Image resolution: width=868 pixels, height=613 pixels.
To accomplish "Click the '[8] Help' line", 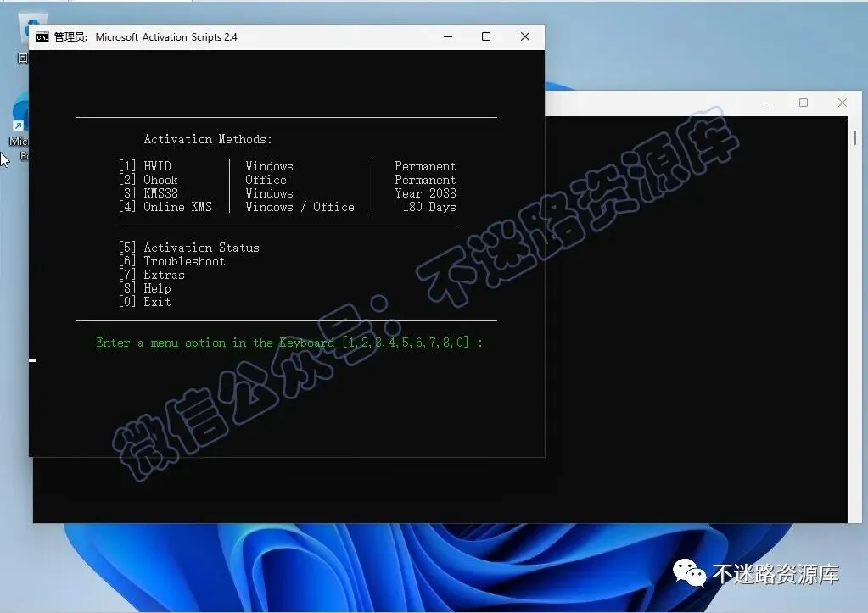I will click(x=144, y=288).
